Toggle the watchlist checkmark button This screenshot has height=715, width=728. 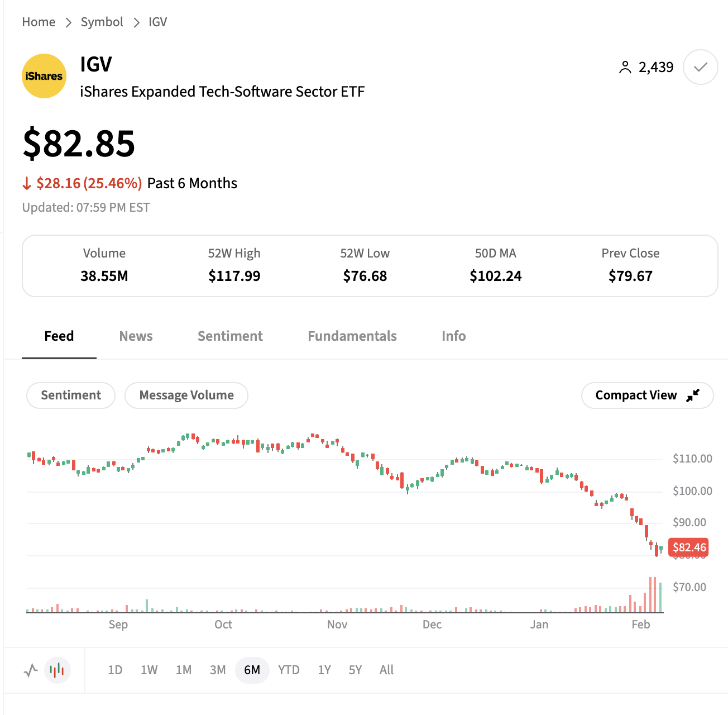(700, 67)
